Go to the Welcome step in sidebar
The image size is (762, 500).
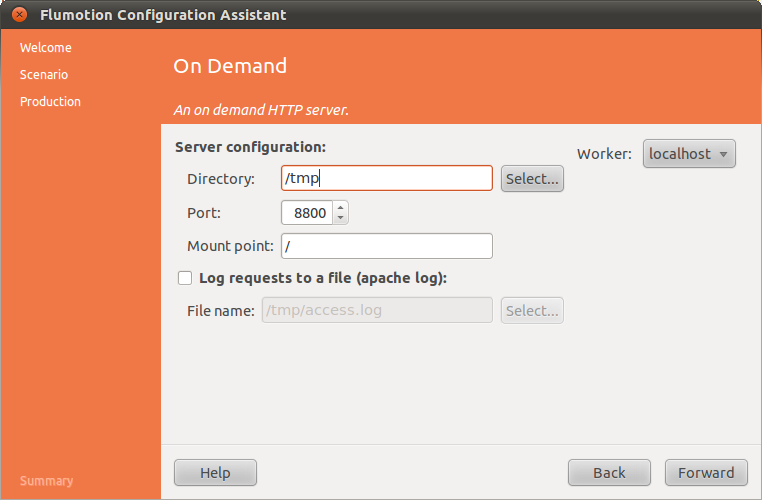coord(46,47)
